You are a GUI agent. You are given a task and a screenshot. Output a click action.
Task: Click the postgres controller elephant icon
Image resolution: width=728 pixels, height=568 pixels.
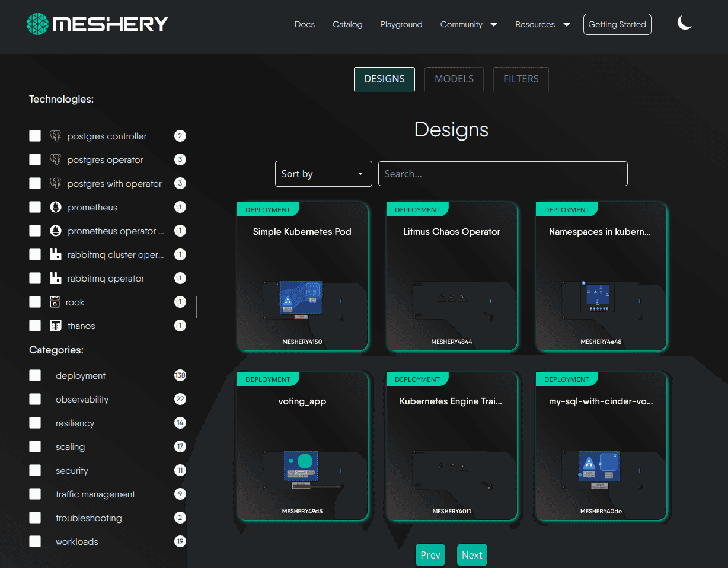(56, 136)
